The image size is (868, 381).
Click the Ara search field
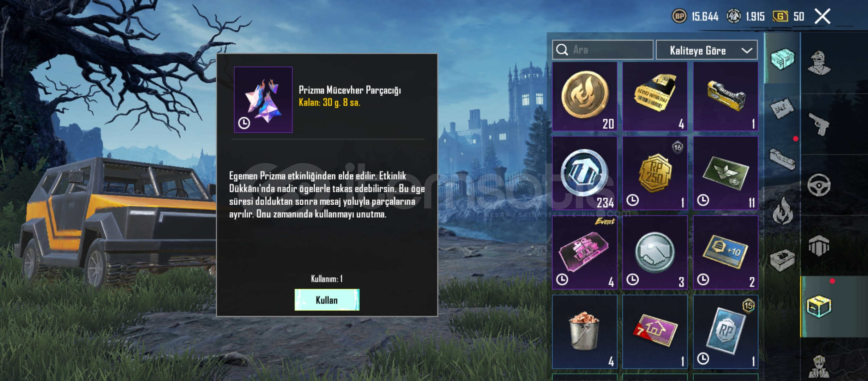(x=603, y=50)
